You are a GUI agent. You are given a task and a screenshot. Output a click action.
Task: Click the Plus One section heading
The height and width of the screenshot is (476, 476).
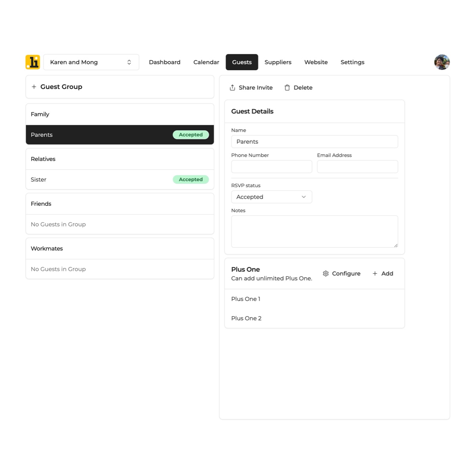(246, 269)
